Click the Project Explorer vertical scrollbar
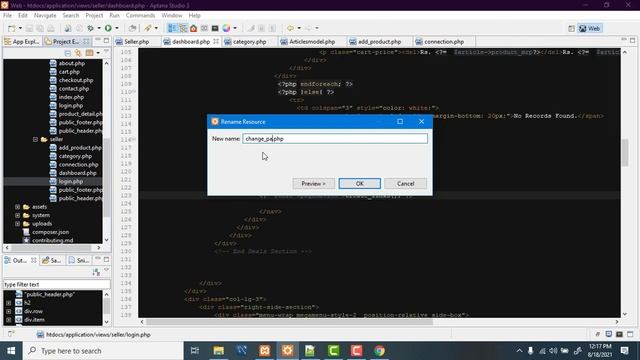Screen dimensions: 640x360 point(107,178)
